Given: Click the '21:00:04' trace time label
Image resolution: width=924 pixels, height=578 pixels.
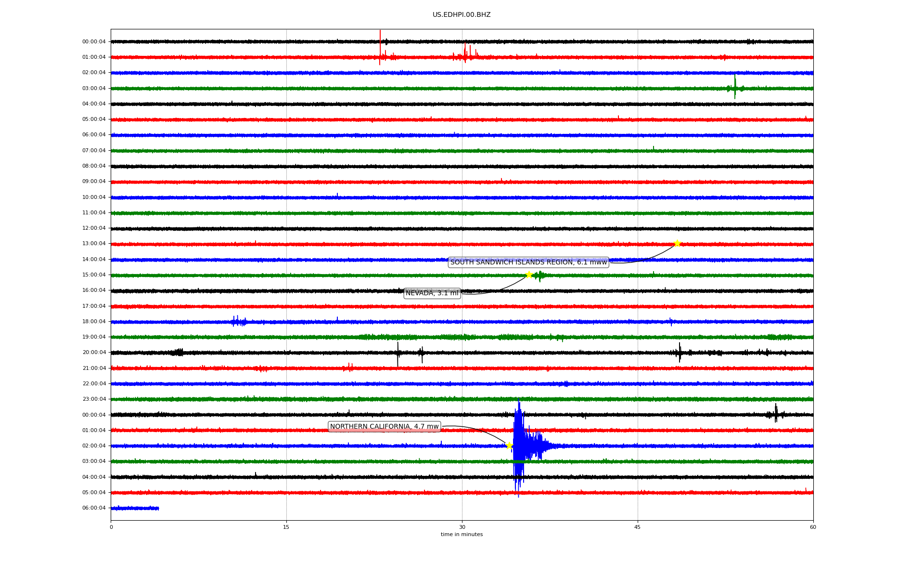Looking at the screenshot, I should pos(94,368).
